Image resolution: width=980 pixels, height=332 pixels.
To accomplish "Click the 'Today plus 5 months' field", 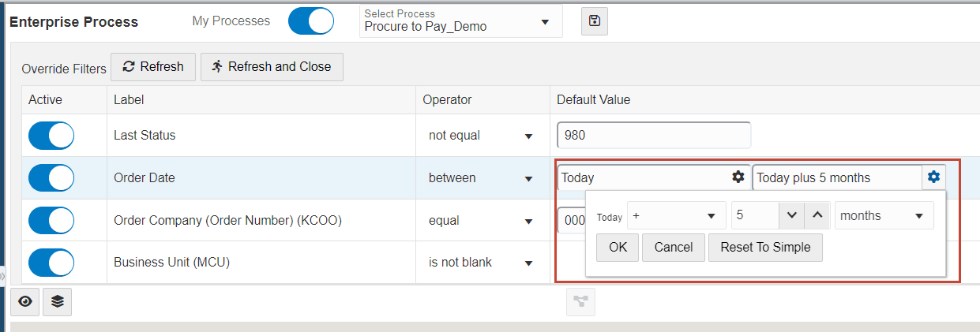I will click(837, 177).
